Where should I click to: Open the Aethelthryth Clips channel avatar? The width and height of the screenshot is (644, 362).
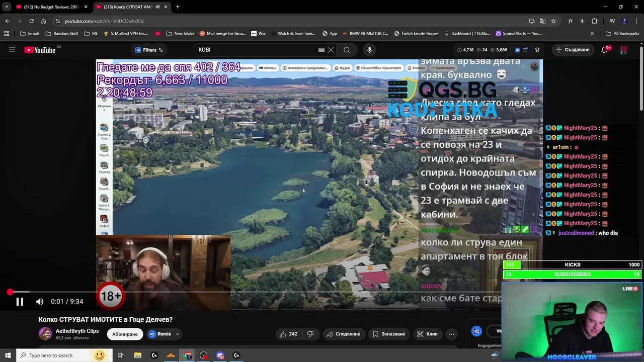pyautogui.click(x=45, y=334)
